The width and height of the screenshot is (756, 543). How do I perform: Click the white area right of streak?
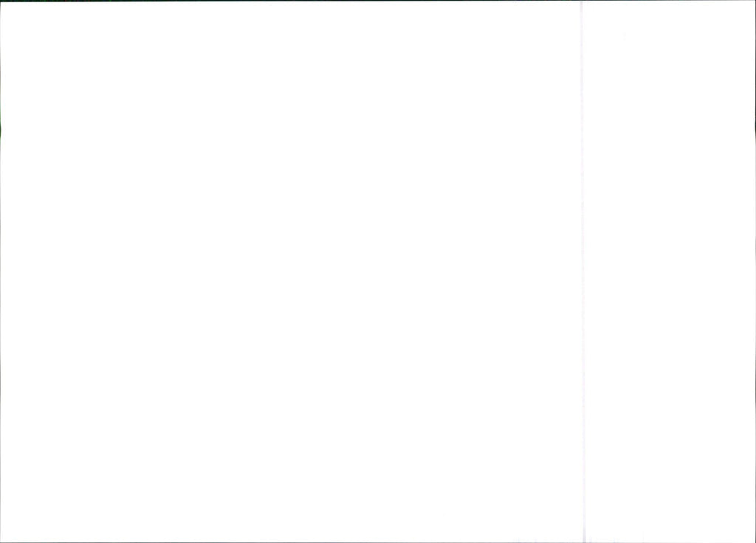[x=670, y=271]
